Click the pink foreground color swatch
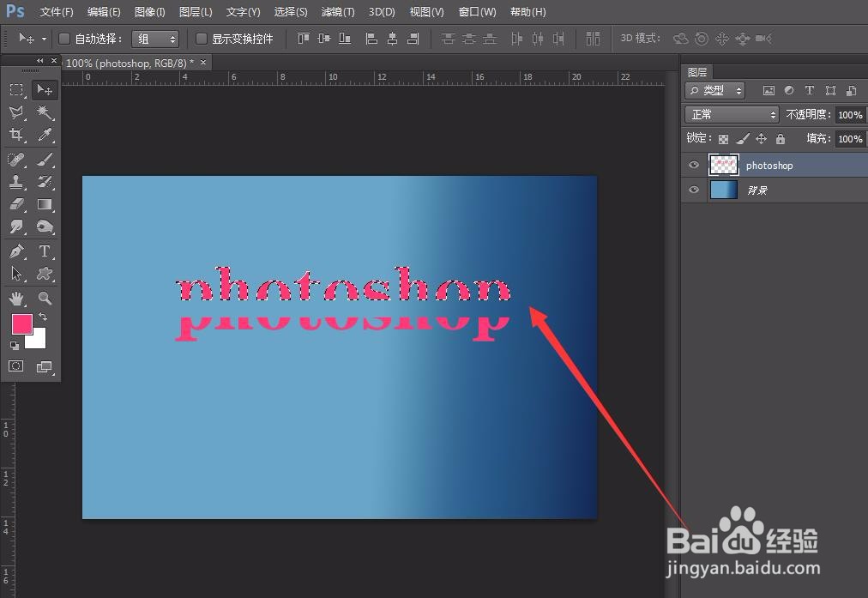Viewport: 868px width, 598px height. click(21, 323)
